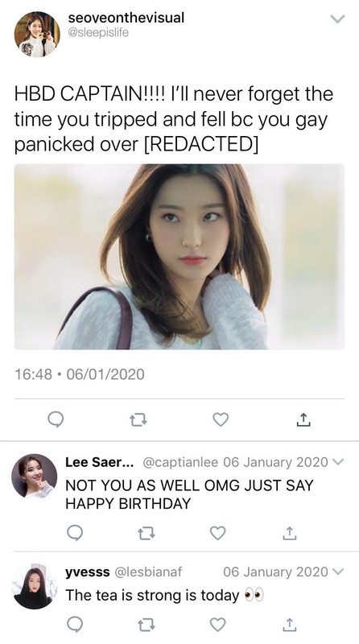
Task: Share Lee Saer's reply
Action: [290, 533]
